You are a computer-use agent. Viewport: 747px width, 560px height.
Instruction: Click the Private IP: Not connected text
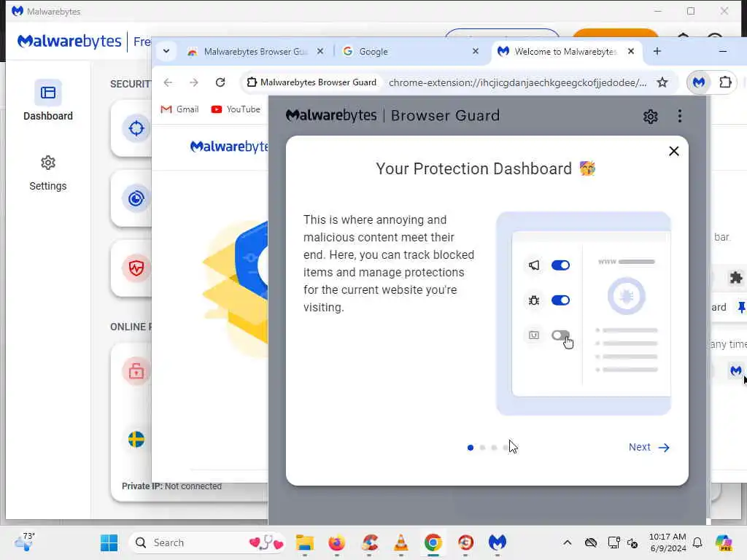click(x=171, y=486)
